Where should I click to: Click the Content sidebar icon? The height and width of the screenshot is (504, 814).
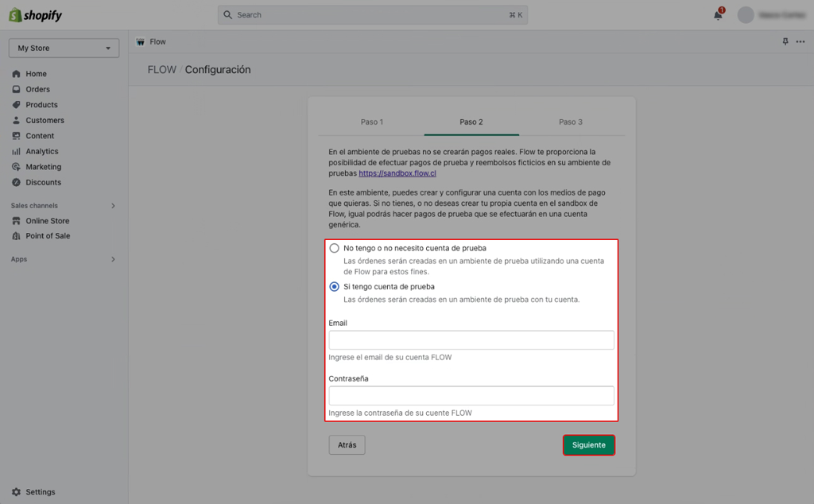coord(16,136)
